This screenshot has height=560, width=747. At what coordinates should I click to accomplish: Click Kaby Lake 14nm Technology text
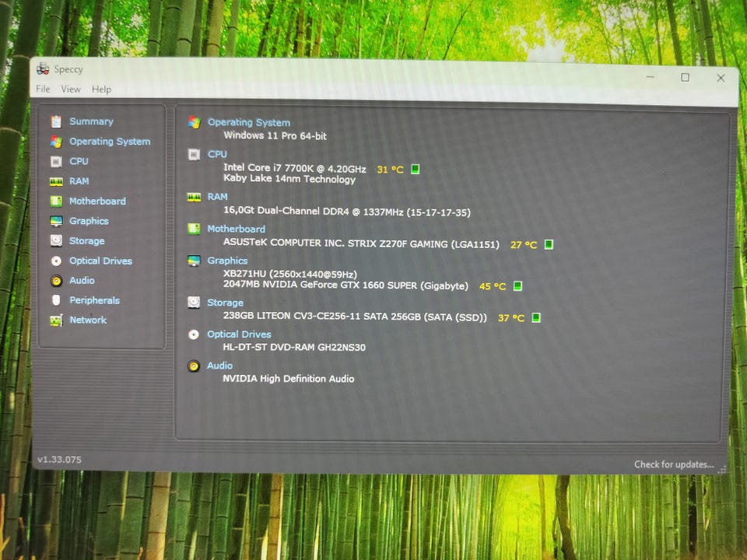pos(289,179)
